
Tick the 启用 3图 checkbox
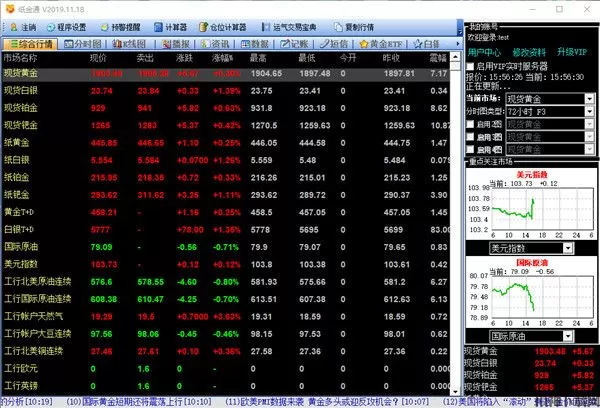pos(470,137)
